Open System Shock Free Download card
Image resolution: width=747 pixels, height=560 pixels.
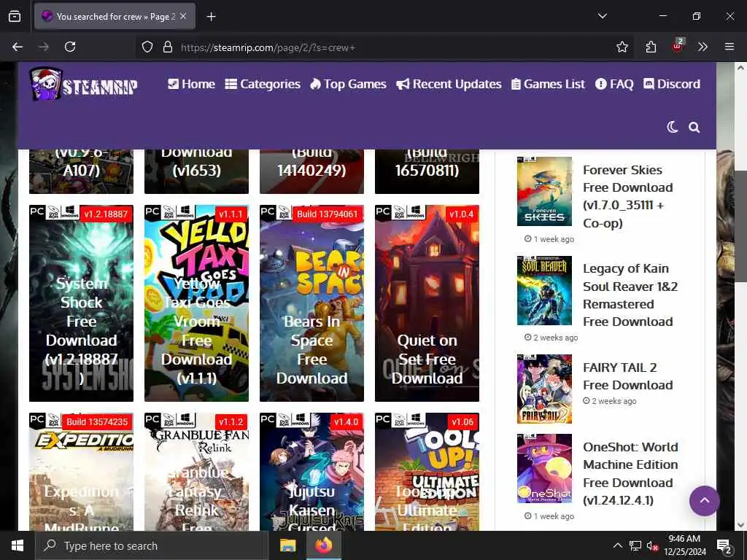[82, 303]
